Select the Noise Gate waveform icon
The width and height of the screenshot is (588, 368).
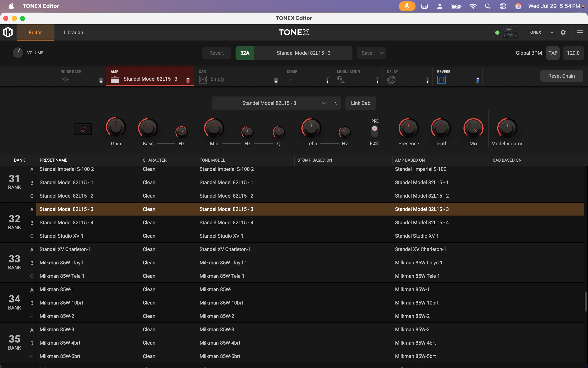(x=65, y=80)
